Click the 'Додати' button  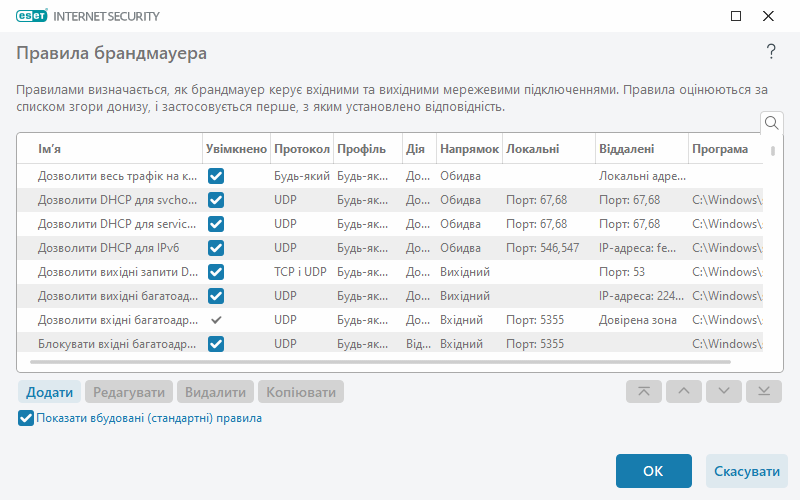point(49,392)
